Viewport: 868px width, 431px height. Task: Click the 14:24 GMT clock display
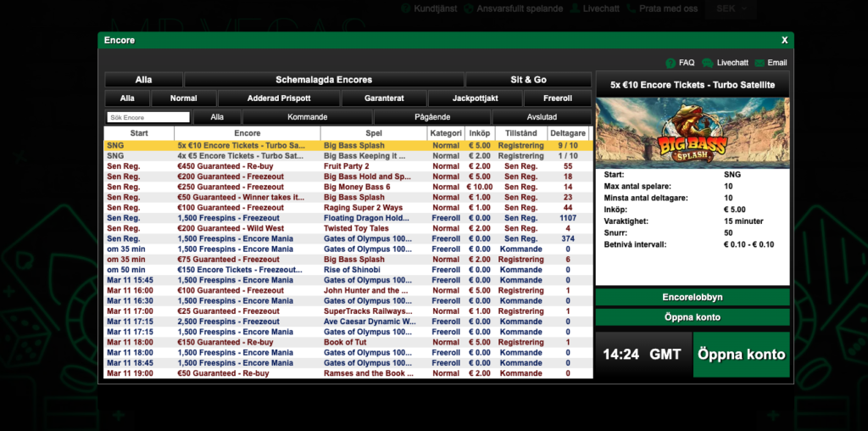[x=643, y=355]
